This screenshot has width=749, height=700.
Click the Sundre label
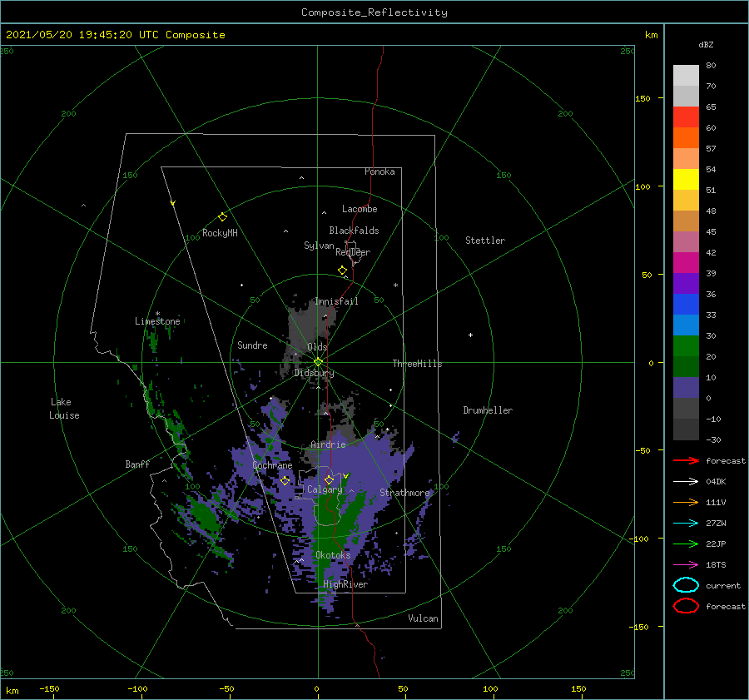tap(252, 345)
